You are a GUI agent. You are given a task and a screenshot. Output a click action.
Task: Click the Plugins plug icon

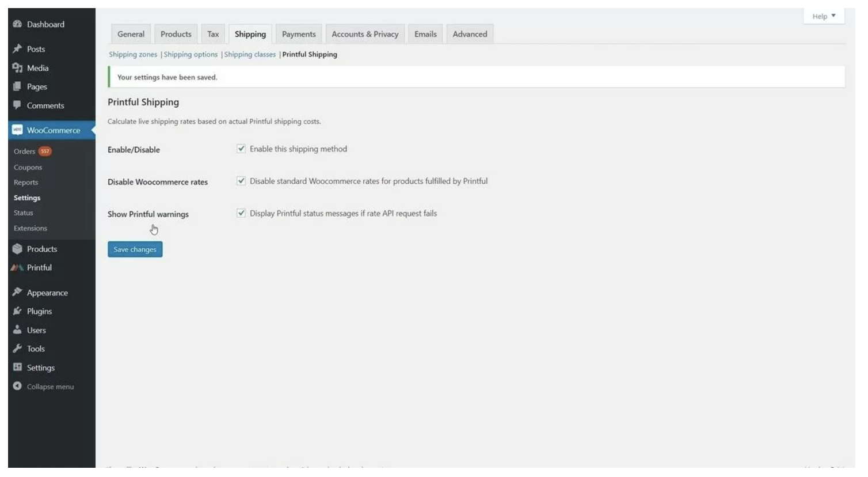click(17, 311)
